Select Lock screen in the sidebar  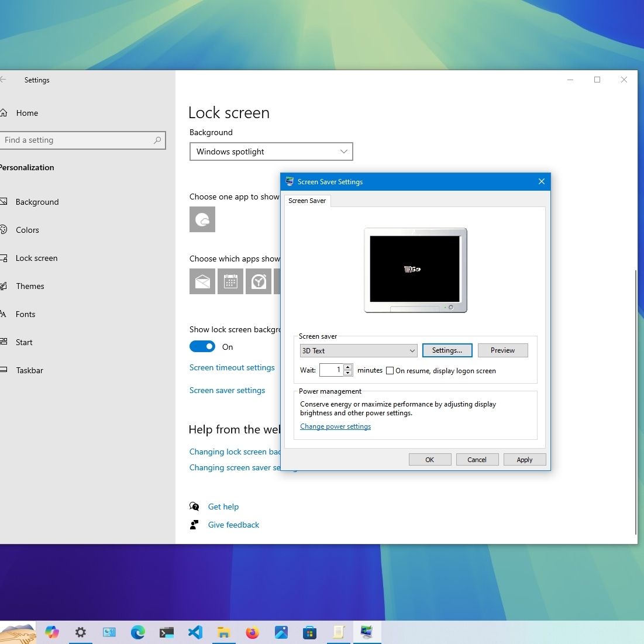click(x=30, y=258)
